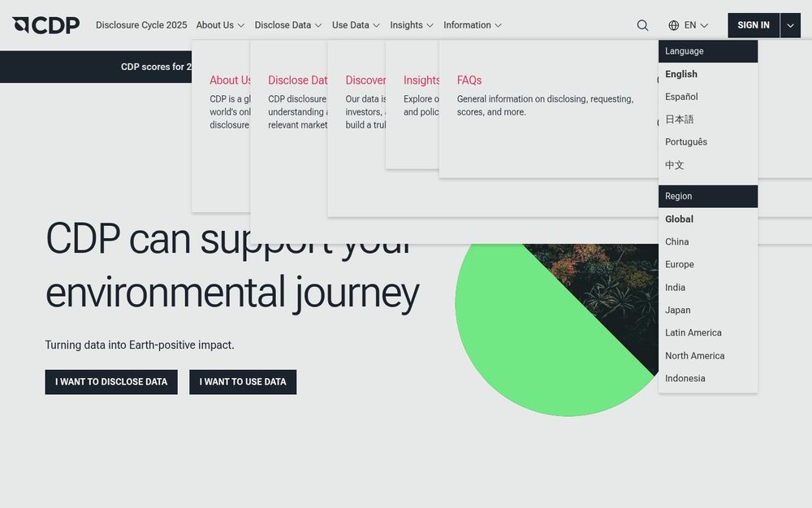Screen dimensions: 812x508
Task: Click the SIGN IN button
Action: 753,25
